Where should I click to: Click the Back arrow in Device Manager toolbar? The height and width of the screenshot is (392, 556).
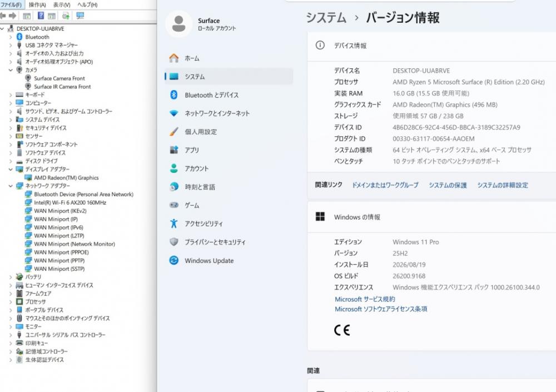point(3,16)
